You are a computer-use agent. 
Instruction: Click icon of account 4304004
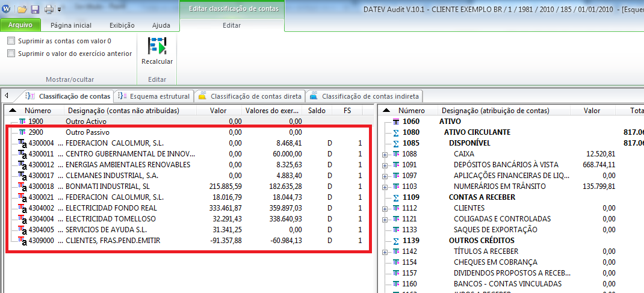coord(23,219)
